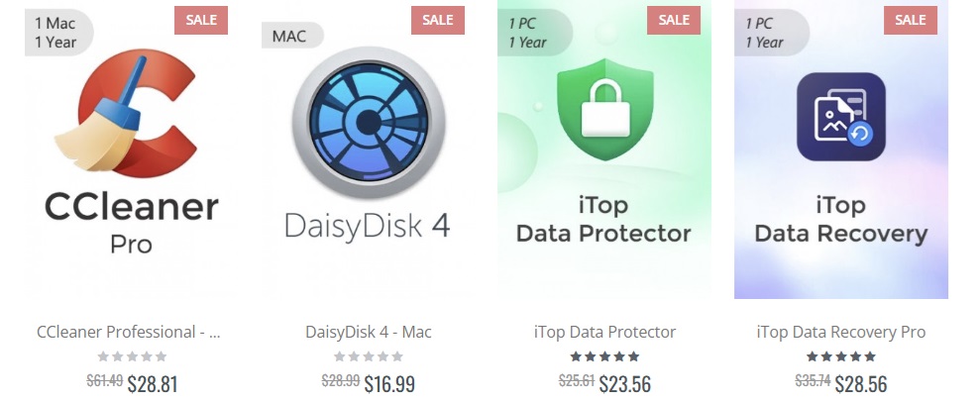980x402 pixels.
Task: Click the SALE badge on iTop Data Protector
Action: [674, 20]
